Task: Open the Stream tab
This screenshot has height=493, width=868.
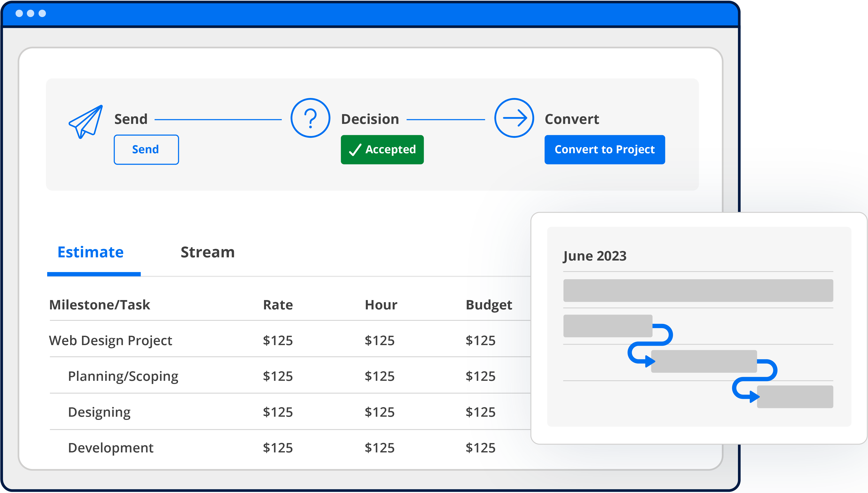Action: click(208, 252)
